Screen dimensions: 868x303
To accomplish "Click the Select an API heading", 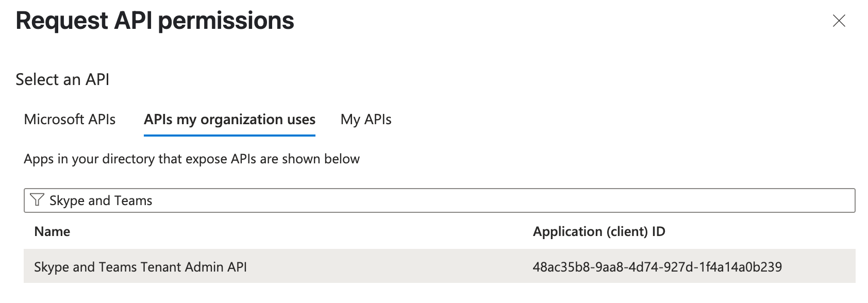I will [x=62, y=79].
